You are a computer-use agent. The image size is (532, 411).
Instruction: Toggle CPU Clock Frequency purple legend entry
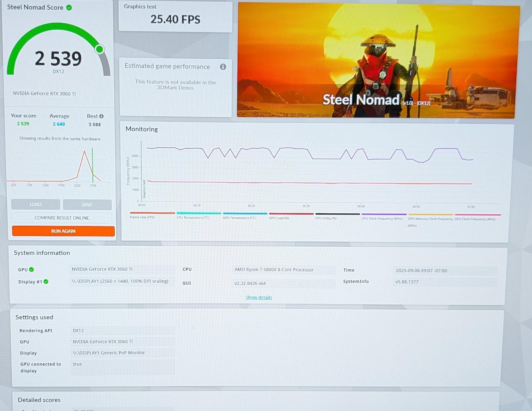[x=384, y=217]
